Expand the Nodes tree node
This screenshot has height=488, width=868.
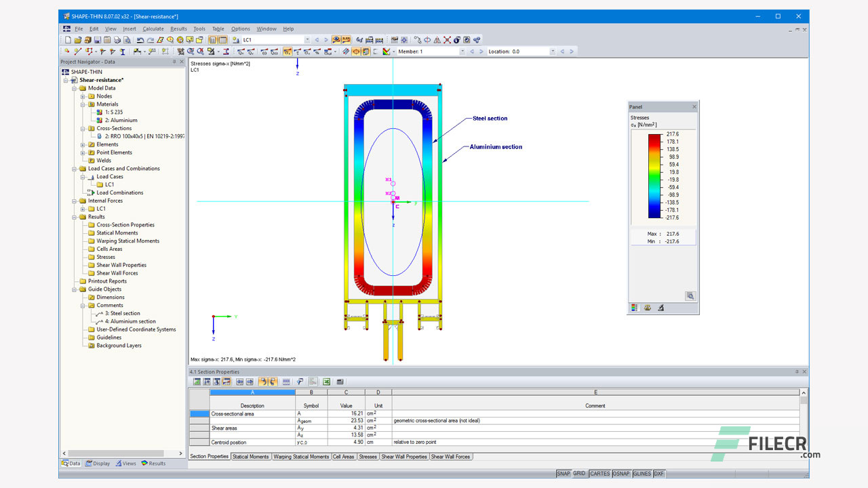tap(83, 96)
